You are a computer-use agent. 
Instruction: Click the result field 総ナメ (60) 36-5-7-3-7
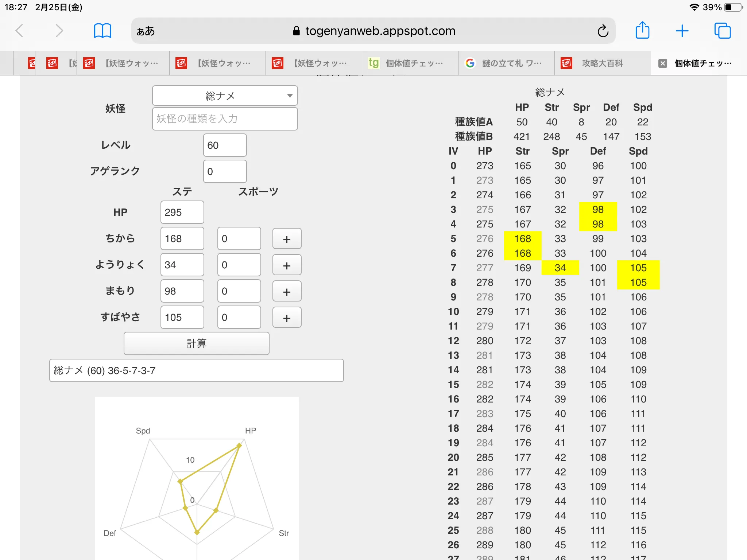coord(197,370)
